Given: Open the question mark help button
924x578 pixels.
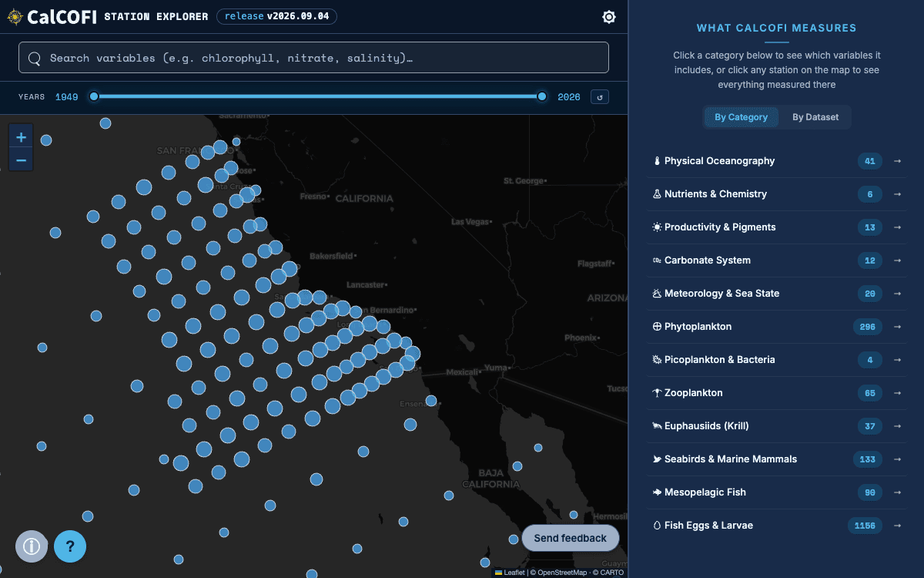Looking at the screenshot, I should click(70, 546).
